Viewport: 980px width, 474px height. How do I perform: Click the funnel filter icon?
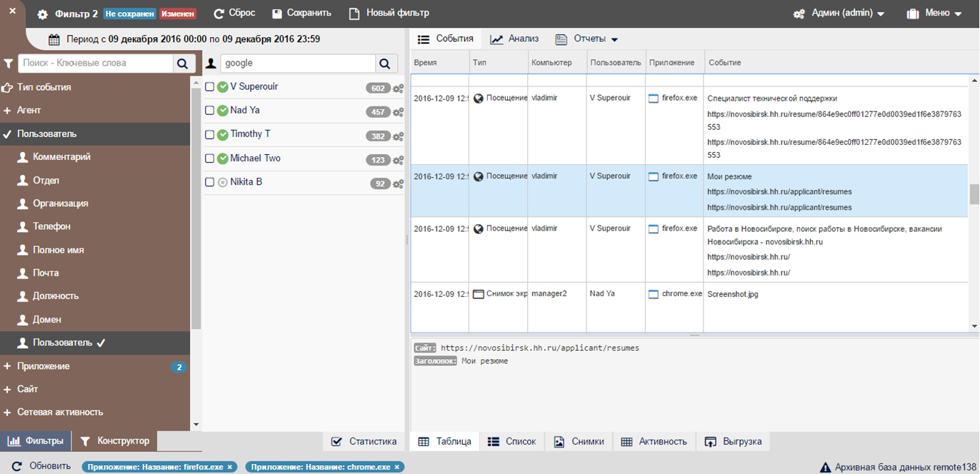9,64
